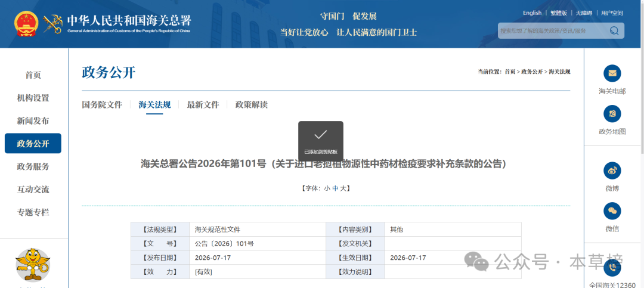Click the 海关规范性文件 table cell
The width and height of the screenshot is (644, 288).
coord(258,230)
